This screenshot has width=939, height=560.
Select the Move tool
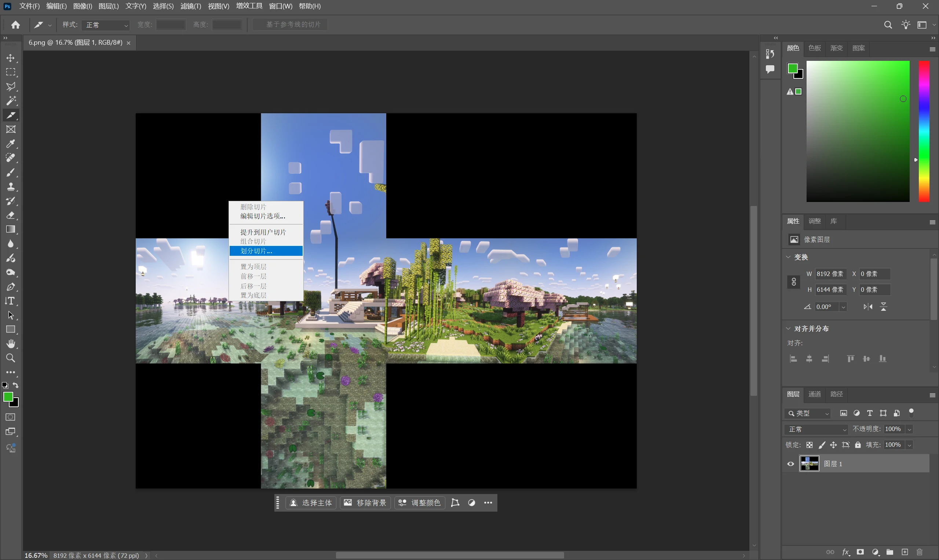tap(11, 58)
